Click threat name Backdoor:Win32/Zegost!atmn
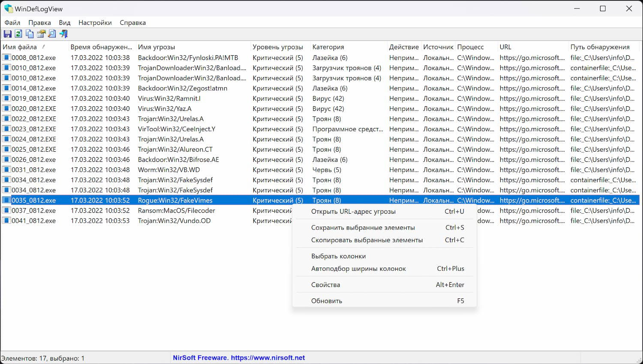This screenshot has width=643, height=364. pyautogui.click(x=183, y=88)
